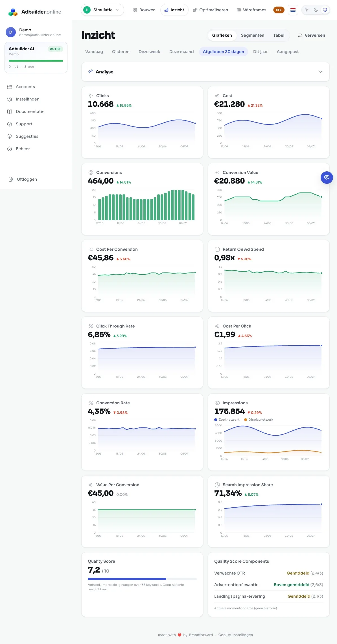The height and width of the screenshot is (644, 337).
Task: Click the Impressions eye icon
Action: pos(217,403)
